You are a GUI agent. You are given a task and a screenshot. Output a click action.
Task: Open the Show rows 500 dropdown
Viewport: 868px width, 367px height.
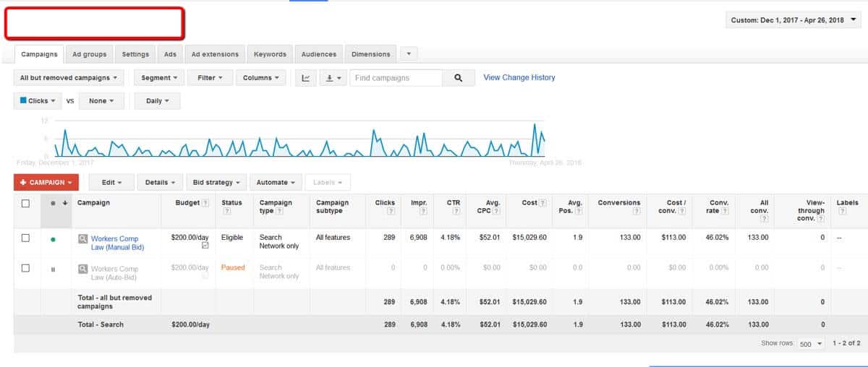pos(809,344)
